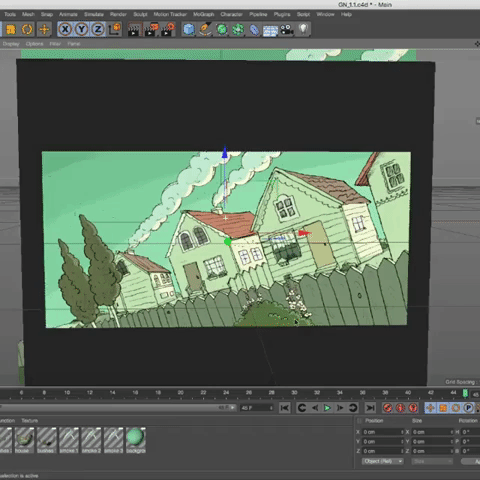Open the spline pen tool icon
Viewport: 480px width, 480px height.
(x=205, y=29)
